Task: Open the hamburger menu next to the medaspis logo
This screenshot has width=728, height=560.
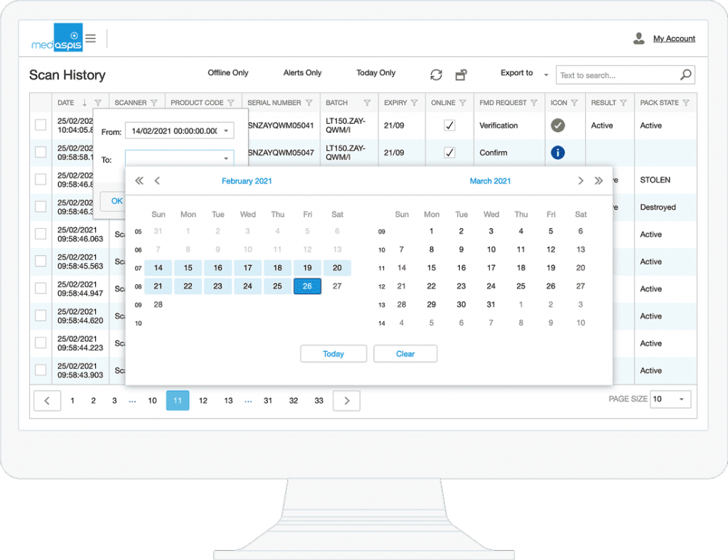Action: (x=90, y=38)
